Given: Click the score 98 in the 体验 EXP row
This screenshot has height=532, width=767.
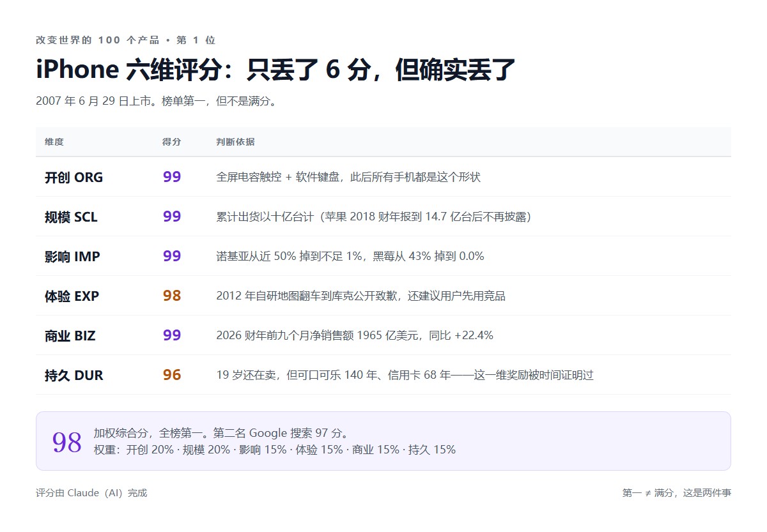Looking at the screenshot, I should tap(172, 296).
